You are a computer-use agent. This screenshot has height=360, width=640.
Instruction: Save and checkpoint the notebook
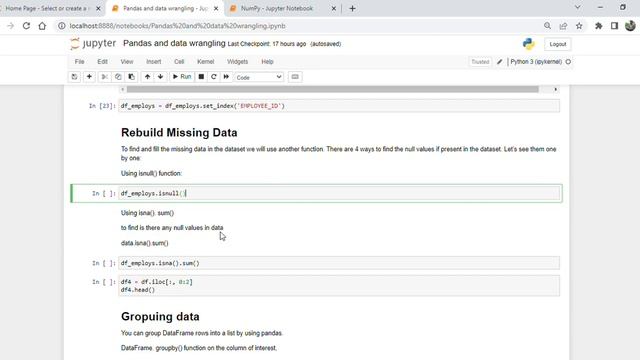coord(74,77)
